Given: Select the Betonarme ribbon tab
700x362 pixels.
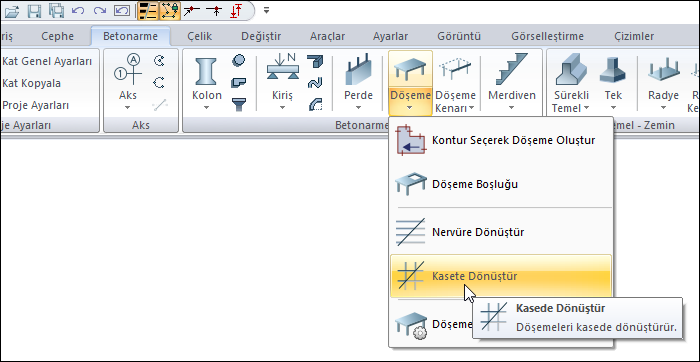Looking at the screenshot, I should click(x=130, y=36).
